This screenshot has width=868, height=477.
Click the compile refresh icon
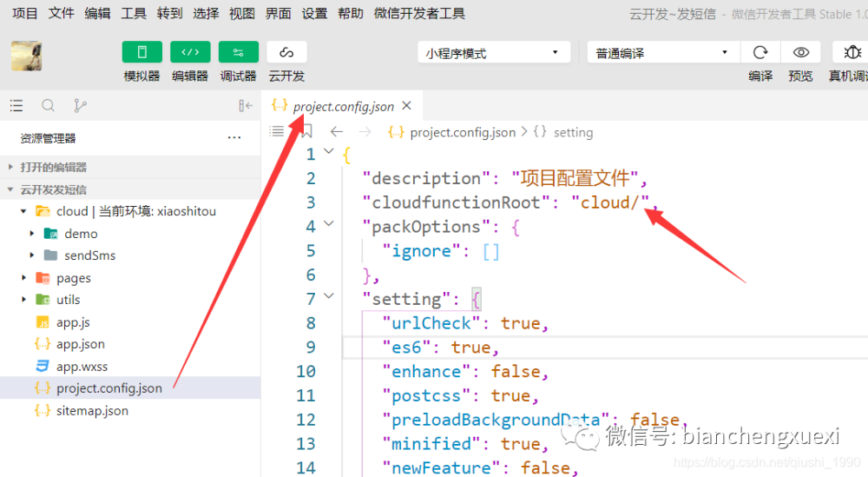coord(760,53)
